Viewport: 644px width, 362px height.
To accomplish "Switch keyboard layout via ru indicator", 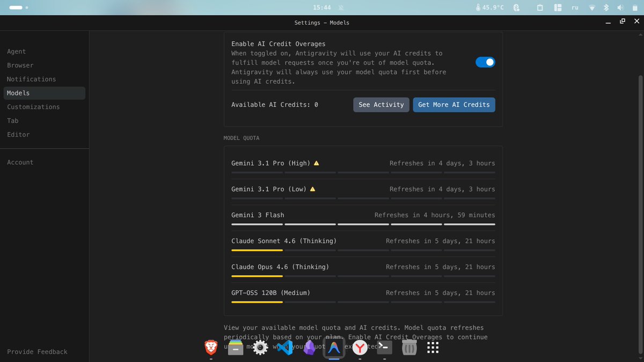I will [575, 8].
